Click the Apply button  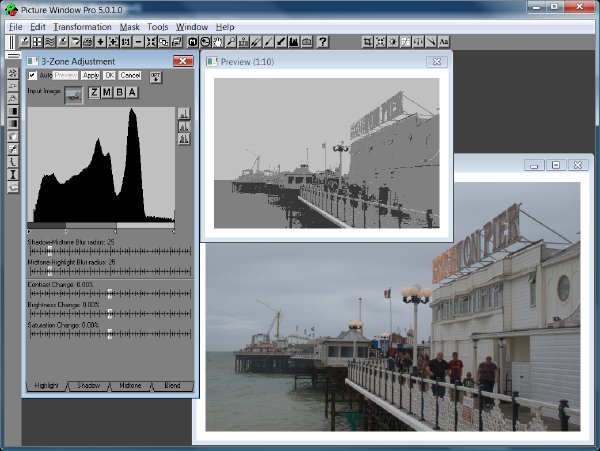91,75
